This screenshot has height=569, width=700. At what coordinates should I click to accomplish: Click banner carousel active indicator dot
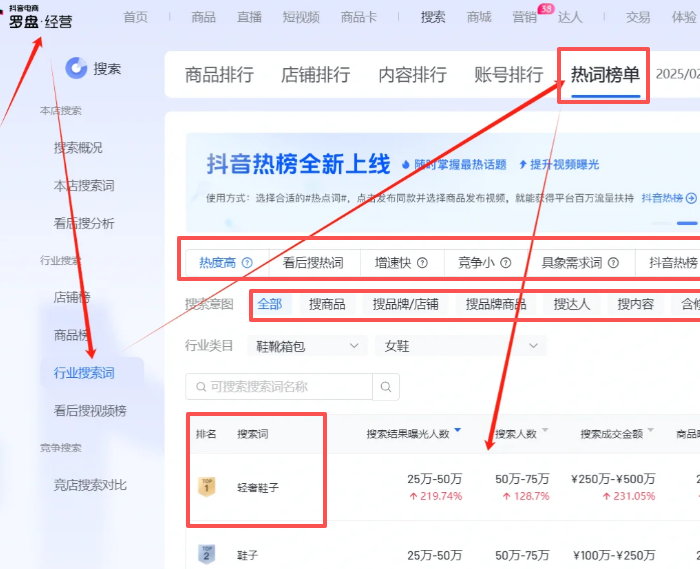pyautogui.click(x=687, y=223)
